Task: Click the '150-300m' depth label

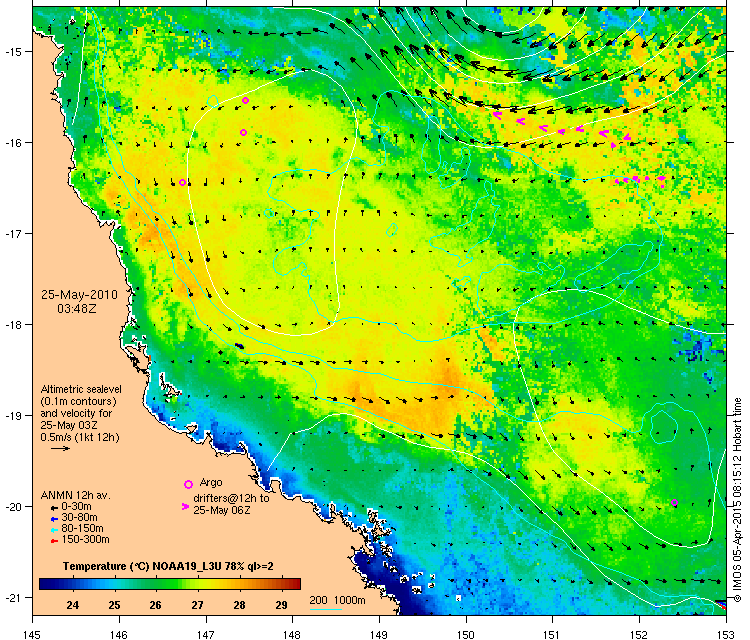Action: [85, 540]
